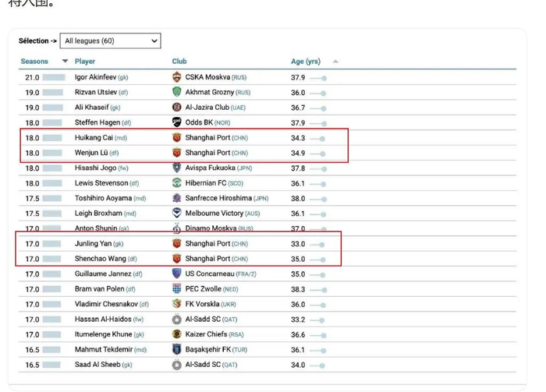Click the CSKA Moskva club crest
546x392 pixels.
point(177,77)
